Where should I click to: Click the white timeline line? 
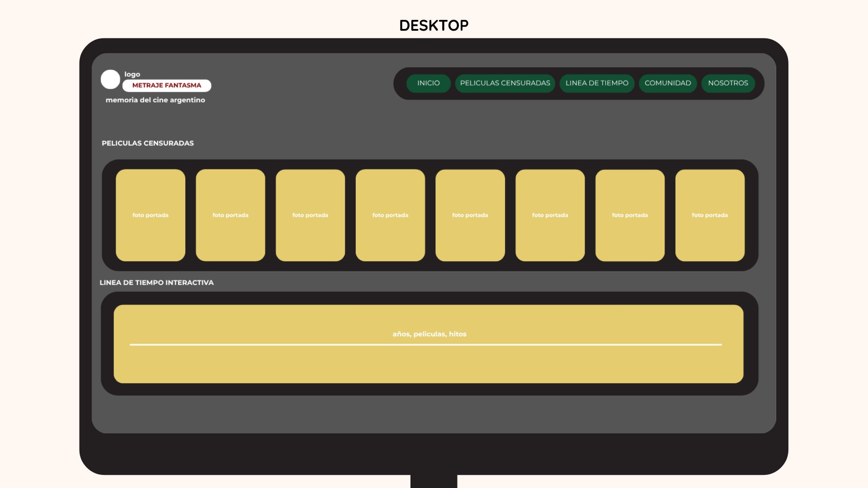click(x=425, y=344)
